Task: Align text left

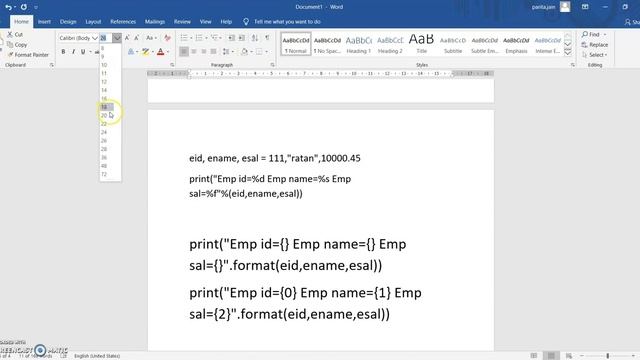Action: [x=184, y=52]
